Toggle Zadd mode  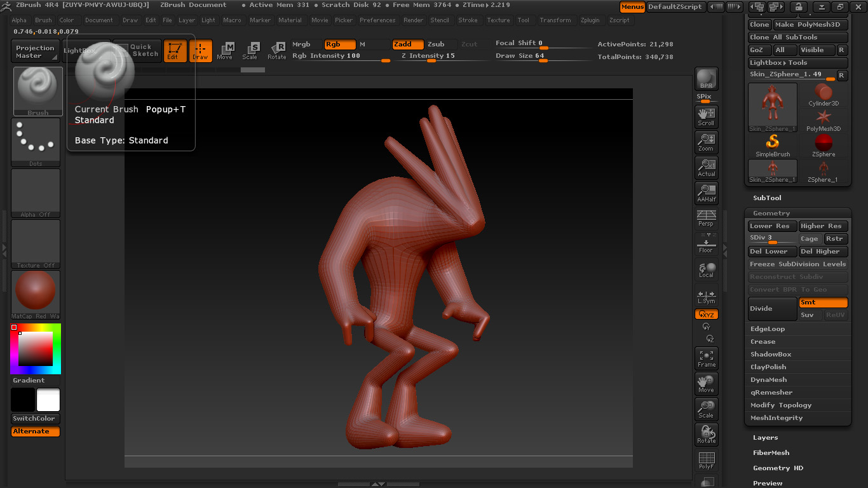(x=408, y=44)
